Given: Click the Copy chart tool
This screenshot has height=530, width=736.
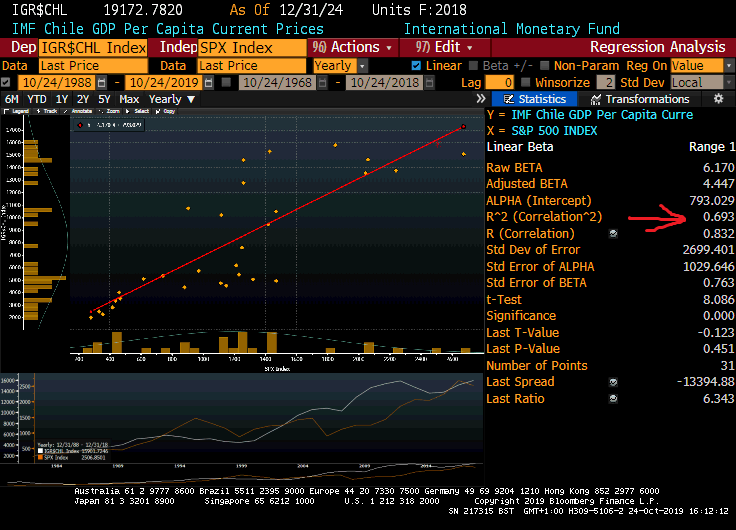Looking at the screenshot, I should [165, 111].
